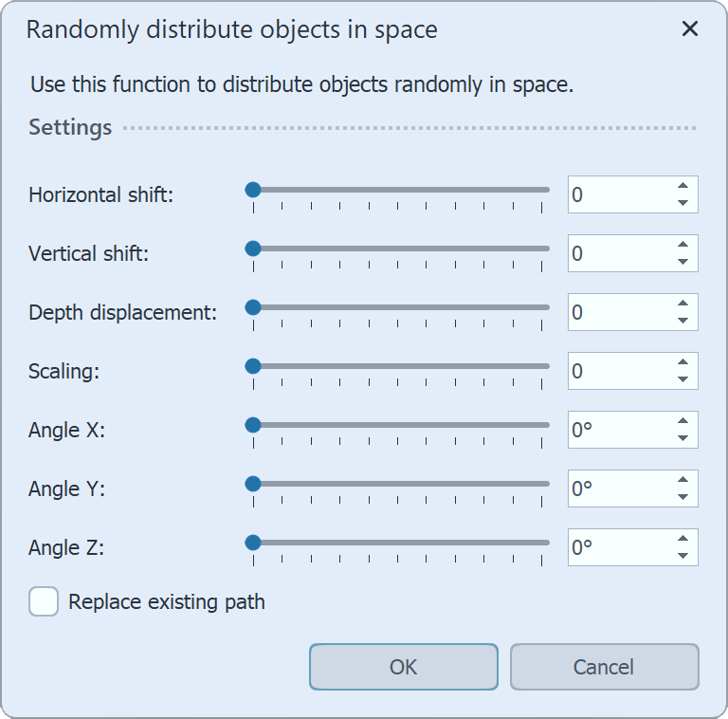This screenshot has width=728, height=719.
Task: Click inside the Horizontal shift value field
Action: 616,194
